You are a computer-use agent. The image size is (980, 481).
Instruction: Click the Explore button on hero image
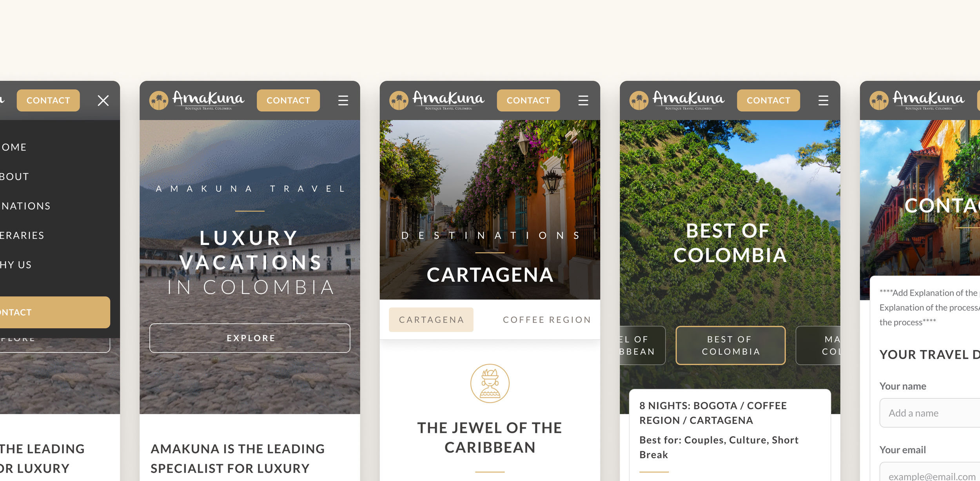point(250,338)
